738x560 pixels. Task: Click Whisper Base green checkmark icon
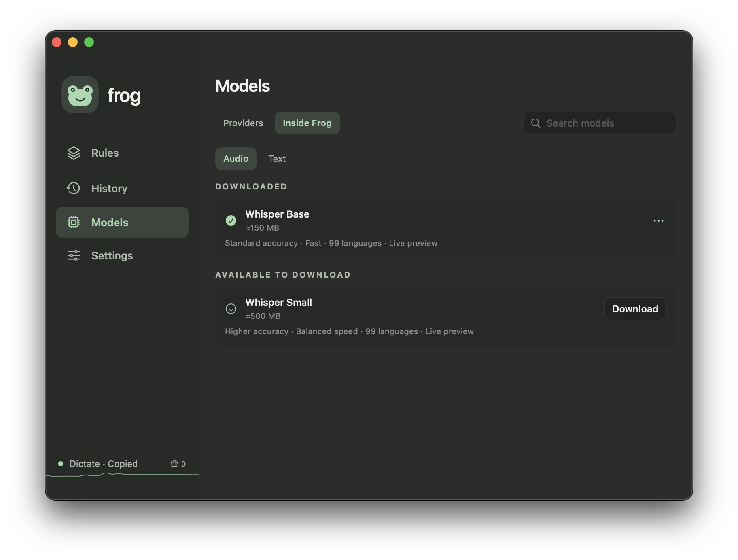(231, 221)
